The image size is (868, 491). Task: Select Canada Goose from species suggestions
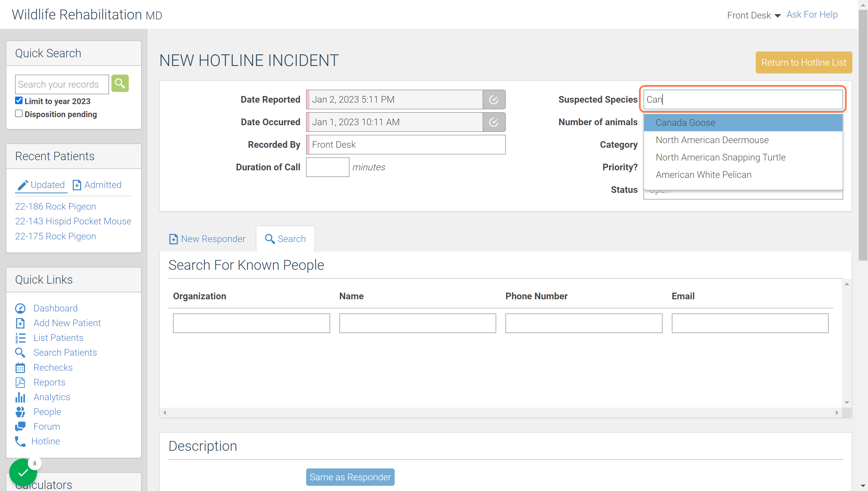[x=743, y=123]
